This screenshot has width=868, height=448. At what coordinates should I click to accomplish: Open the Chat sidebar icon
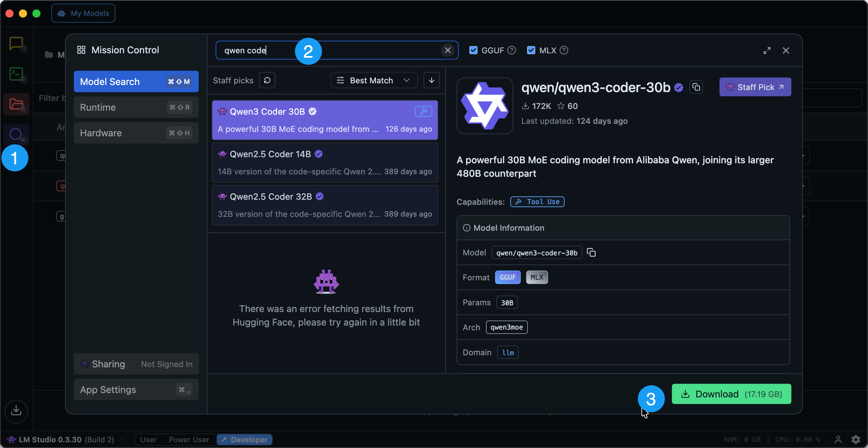click(16, 44)
